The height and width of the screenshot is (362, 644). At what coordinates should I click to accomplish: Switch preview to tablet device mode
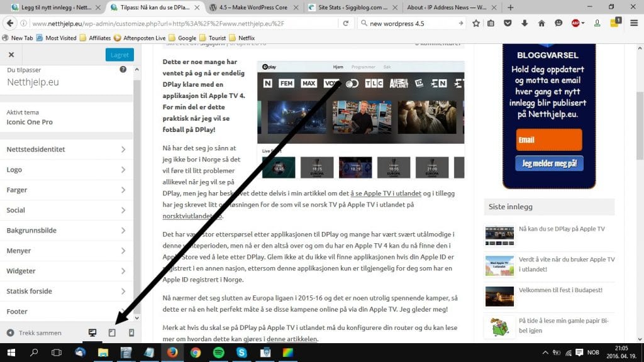point(112,333)
